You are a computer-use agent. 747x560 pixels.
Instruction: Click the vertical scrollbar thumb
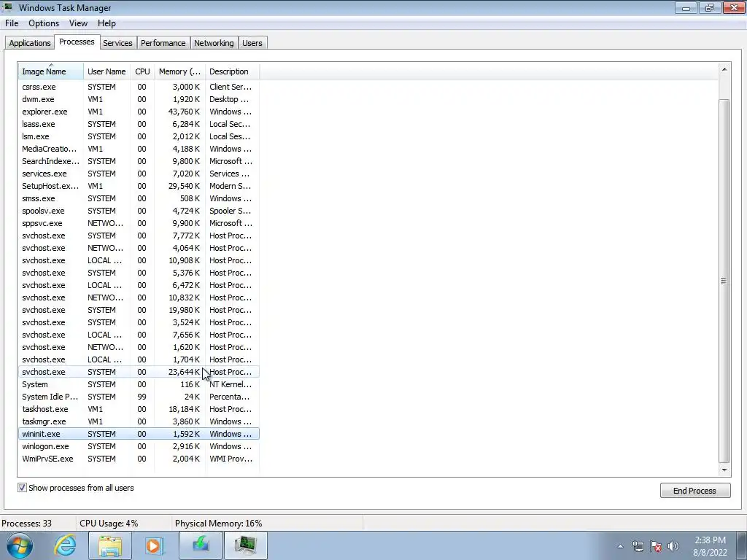724,281
